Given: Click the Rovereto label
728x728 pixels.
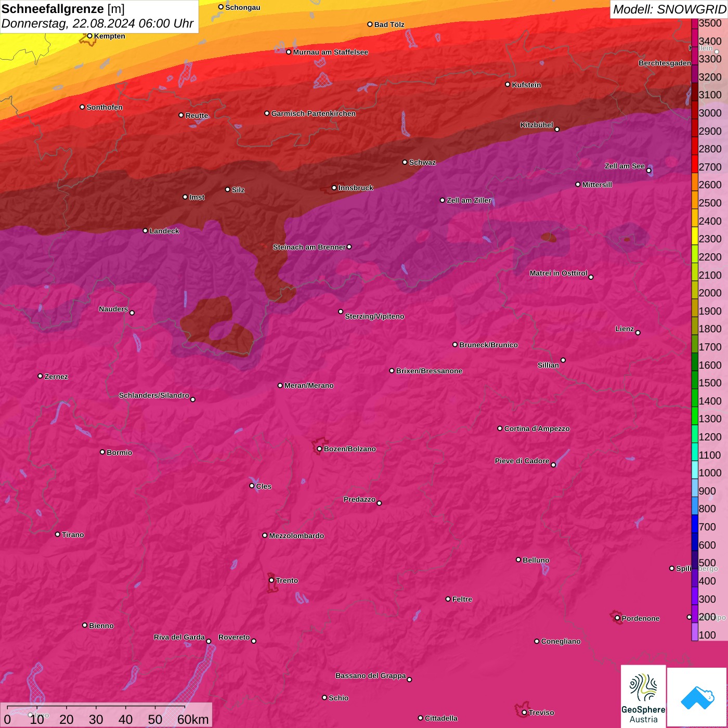Looking at the screenshot, I should [234, 637].
